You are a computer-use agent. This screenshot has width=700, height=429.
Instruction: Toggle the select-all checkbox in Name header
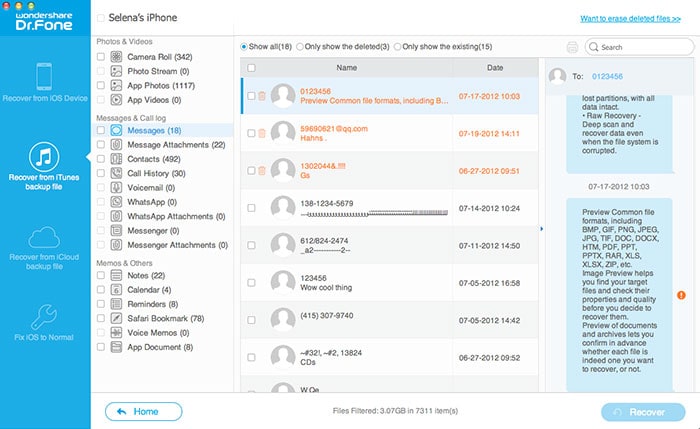(251, 68)
